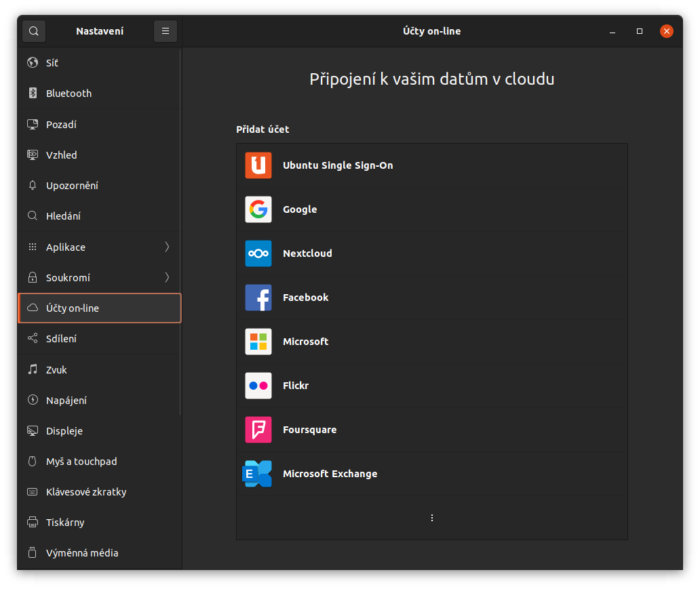The image size is (700, 589).
Task: Click the Flickr logo icon
Action: pyautogui.click(x=258, y=386)
